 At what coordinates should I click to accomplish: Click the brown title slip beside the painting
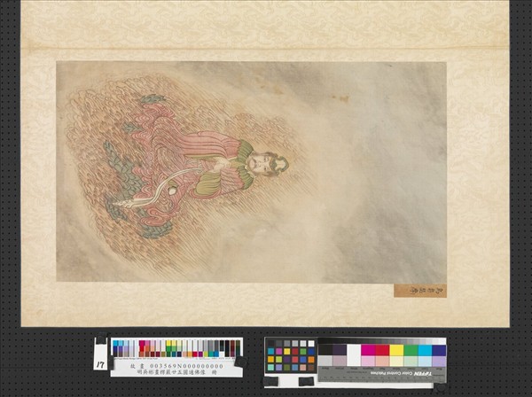point(419,290)
